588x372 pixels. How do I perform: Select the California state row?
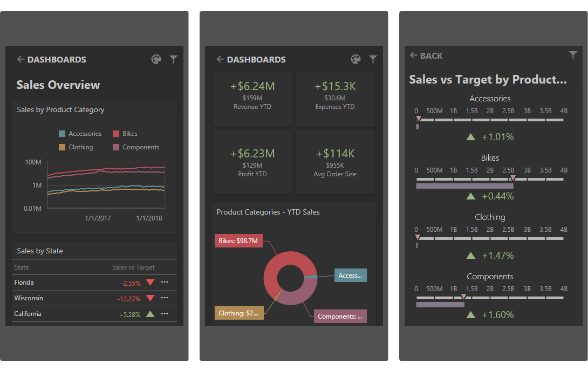(94, 314)
